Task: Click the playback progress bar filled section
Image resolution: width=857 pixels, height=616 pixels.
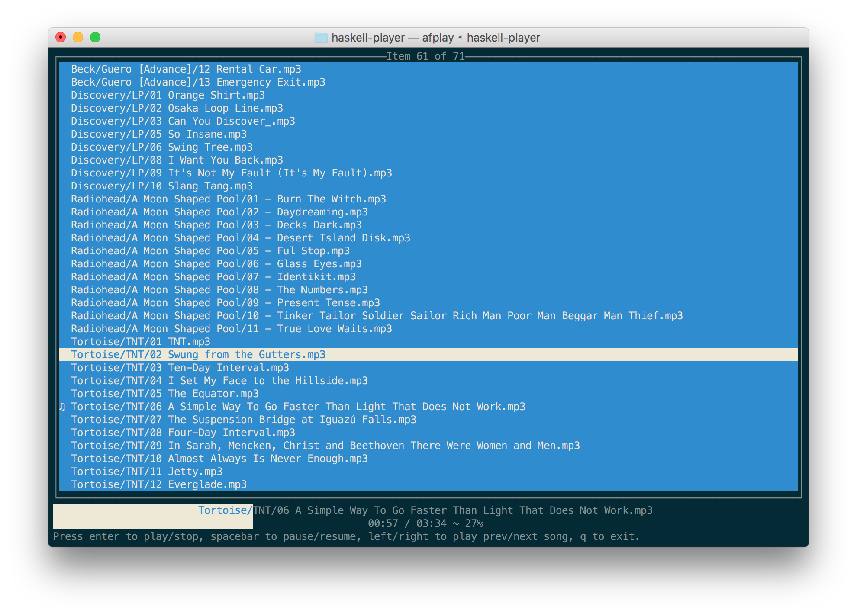Action: (x=152, y=517)
